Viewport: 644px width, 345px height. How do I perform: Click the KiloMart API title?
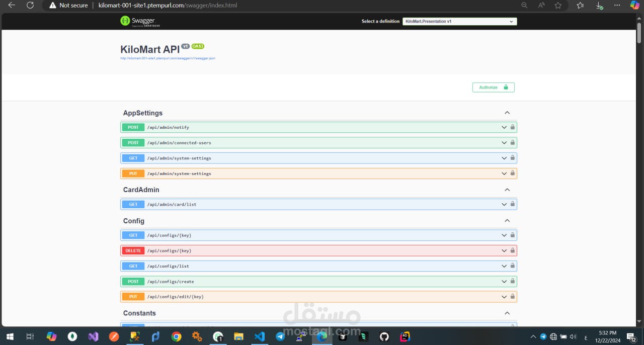click(150, 49)
